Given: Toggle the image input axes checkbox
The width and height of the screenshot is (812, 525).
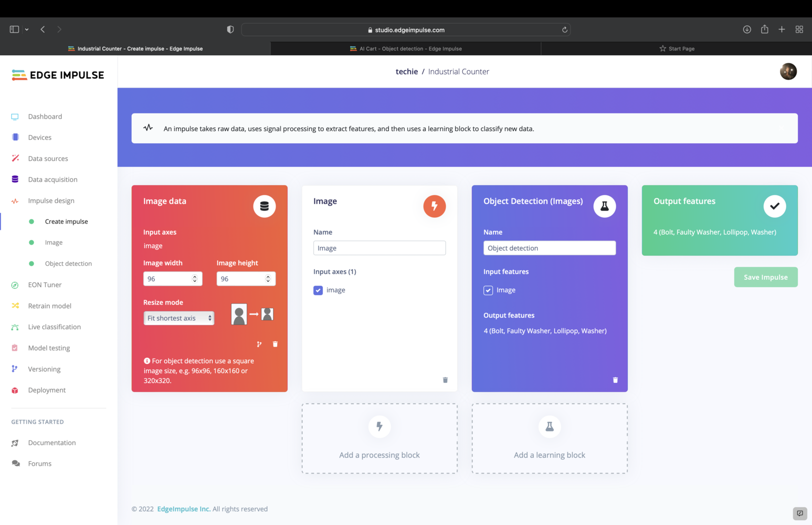Looking at the screenshot, I should click(318, 290).
